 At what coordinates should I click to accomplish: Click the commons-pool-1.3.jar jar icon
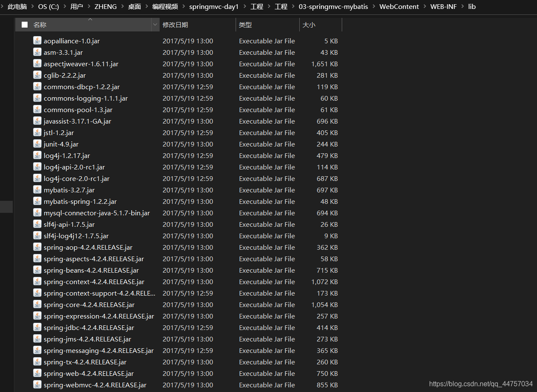[37, 110]
